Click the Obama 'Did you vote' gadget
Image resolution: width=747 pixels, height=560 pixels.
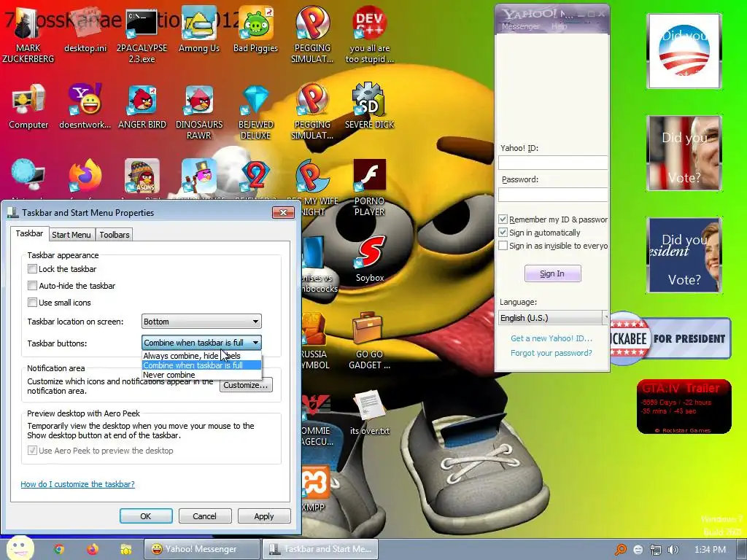pos(684,51)
